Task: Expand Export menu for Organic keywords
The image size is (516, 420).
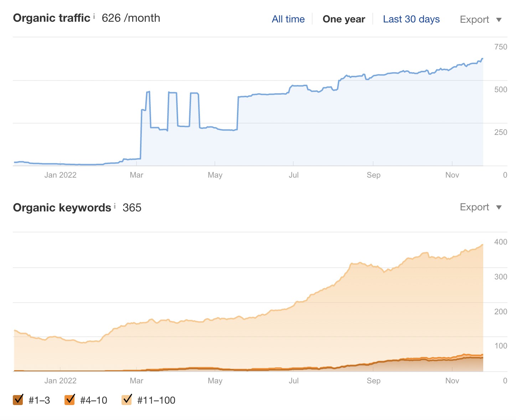Action: tap(474, 207)
